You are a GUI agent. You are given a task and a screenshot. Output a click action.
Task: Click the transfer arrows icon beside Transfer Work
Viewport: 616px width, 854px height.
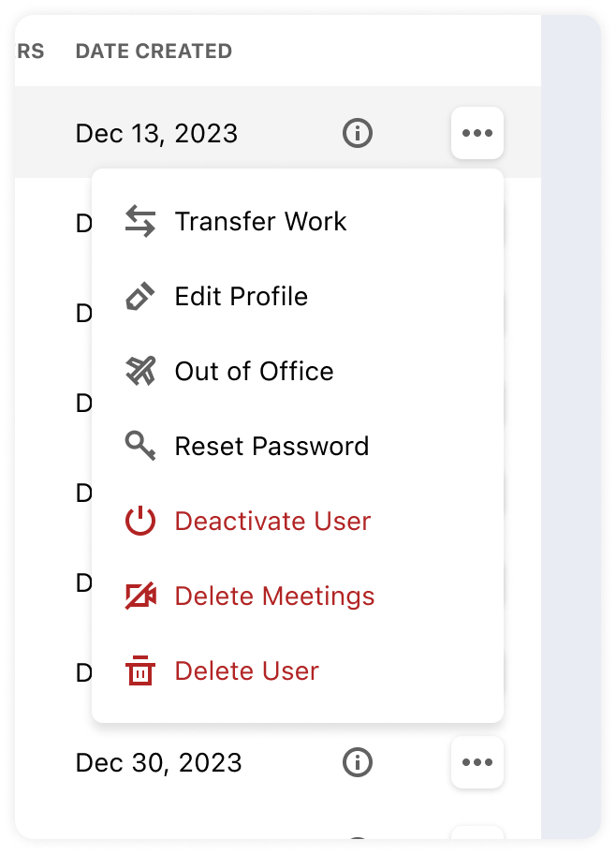139,221
